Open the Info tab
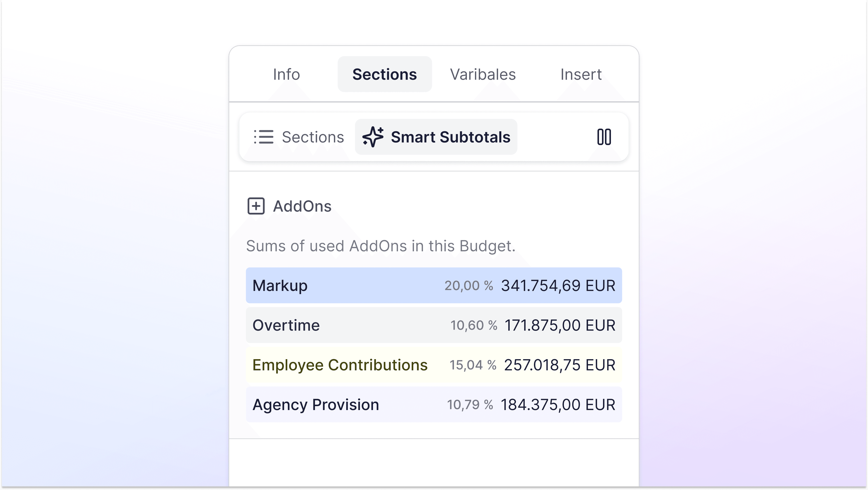The width and height of the screenshot is (868, 490). coord(286,74)
